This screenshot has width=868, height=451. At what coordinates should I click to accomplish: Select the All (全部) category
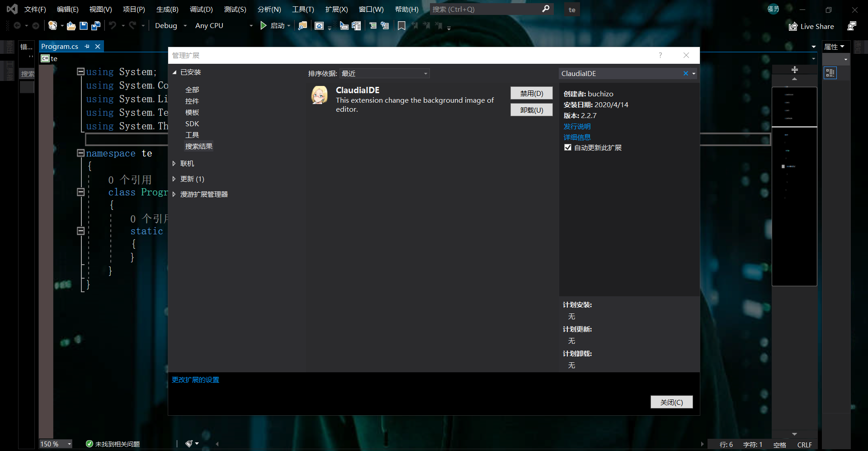pos(192,90)
